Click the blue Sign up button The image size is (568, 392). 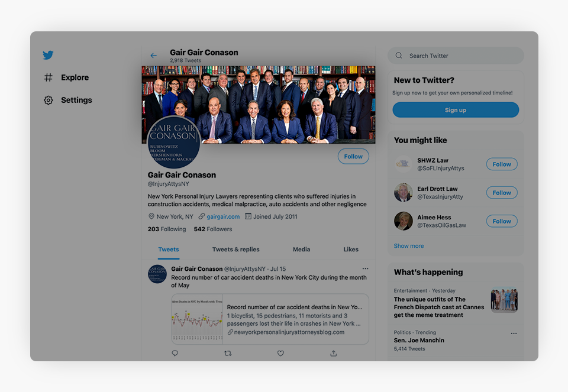(456, 110)
